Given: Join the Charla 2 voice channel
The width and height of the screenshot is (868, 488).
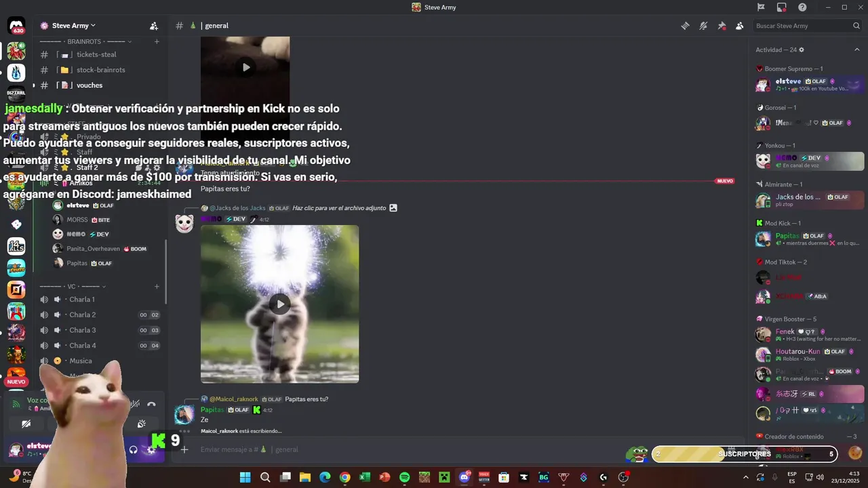Looking at the screenshot, I should [82, 315].
